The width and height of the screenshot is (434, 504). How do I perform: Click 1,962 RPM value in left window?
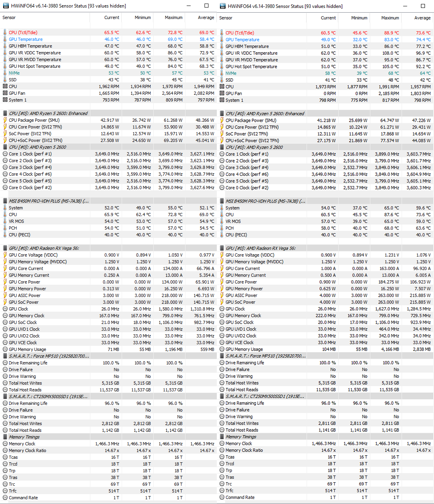tap(109, 86)
